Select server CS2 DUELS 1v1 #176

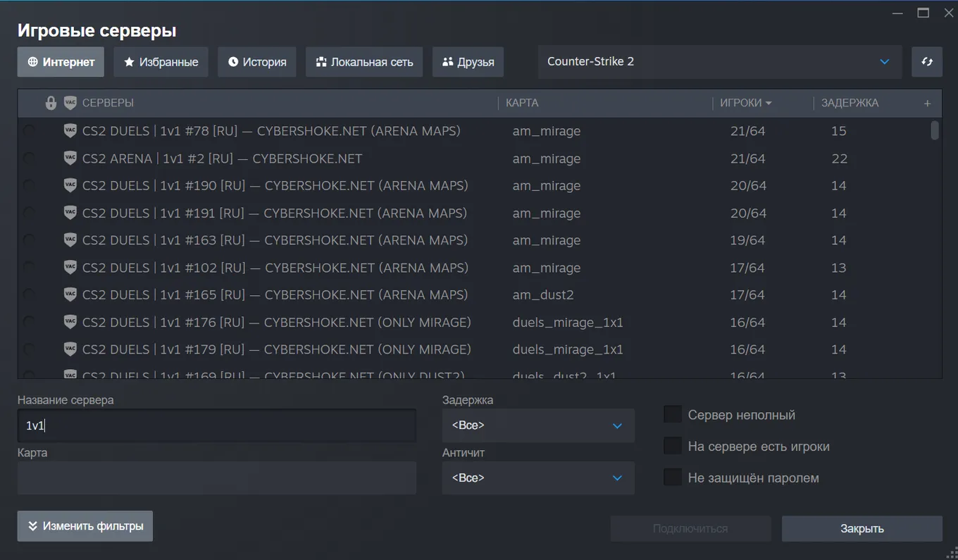click(479, 322)
